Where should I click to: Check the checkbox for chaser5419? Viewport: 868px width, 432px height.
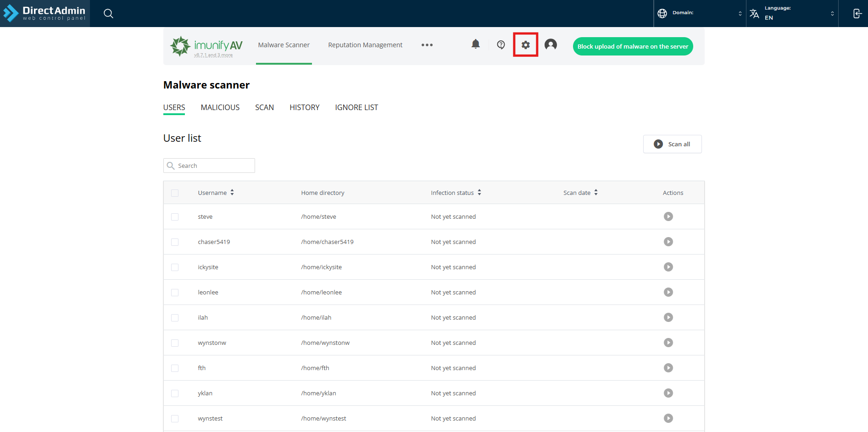coord(175,242)
